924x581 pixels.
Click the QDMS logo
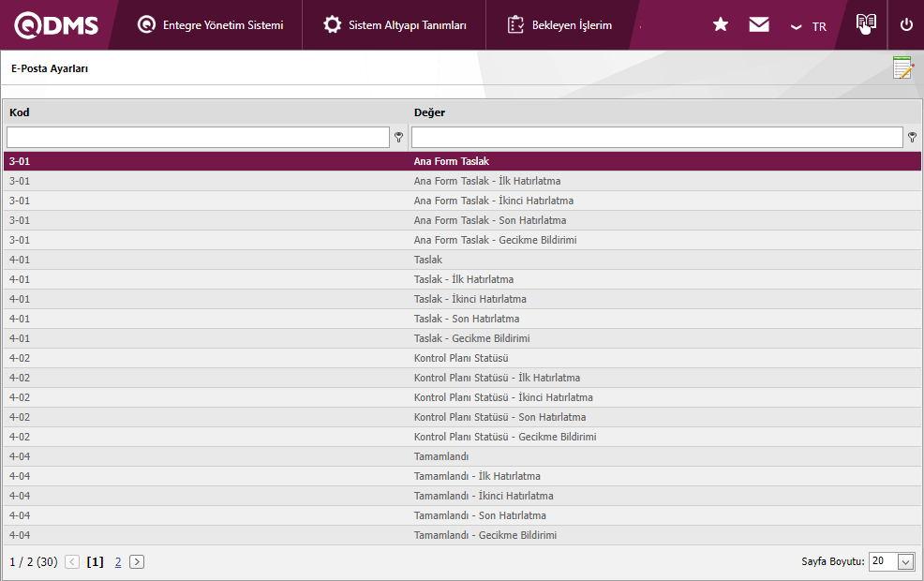point(56,25)
